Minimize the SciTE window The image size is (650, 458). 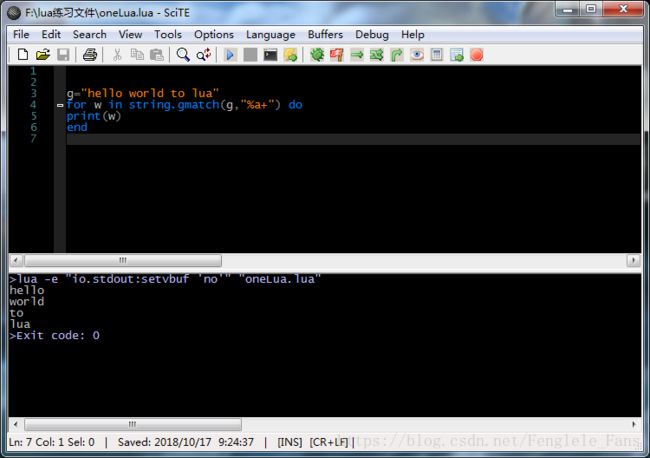pyautogui.click(x=568, y=9)
